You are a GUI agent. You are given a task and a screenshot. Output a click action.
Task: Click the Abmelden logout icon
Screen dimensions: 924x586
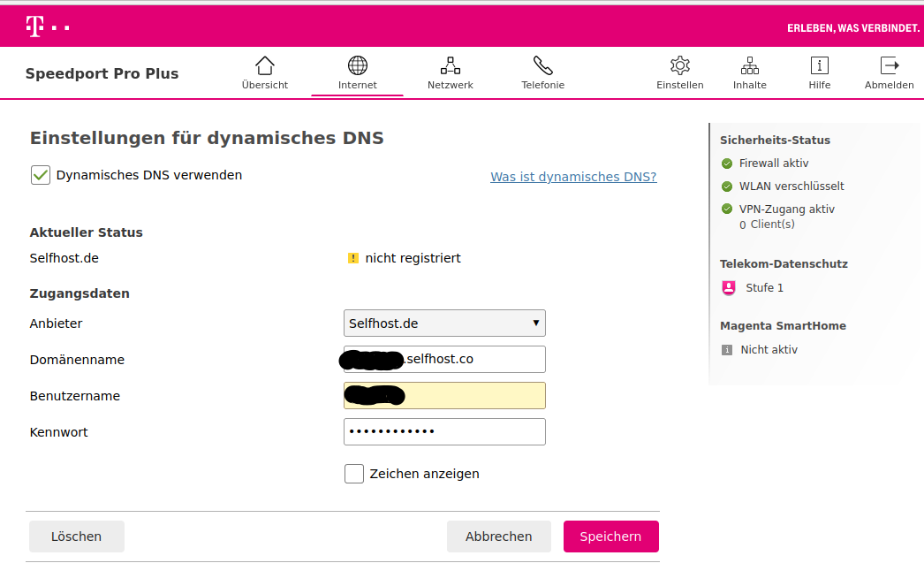pyautogui.click(x=890, y=65)
